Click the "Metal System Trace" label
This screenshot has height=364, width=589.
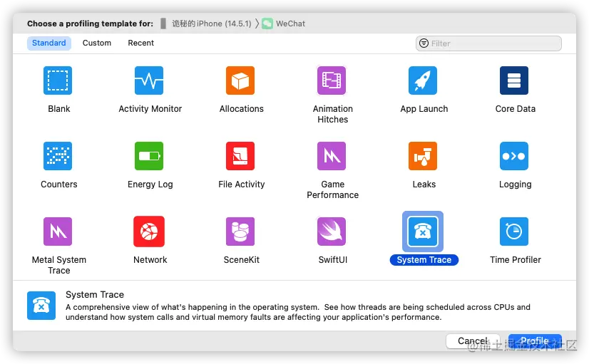click(x=59, y=265)
